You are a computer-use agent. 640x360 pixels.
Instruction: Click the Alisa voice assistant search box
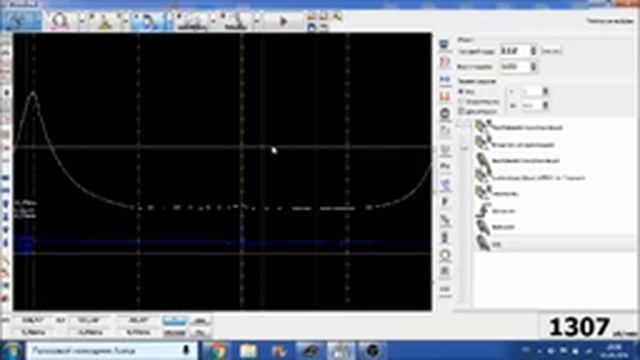pos(112,351)
